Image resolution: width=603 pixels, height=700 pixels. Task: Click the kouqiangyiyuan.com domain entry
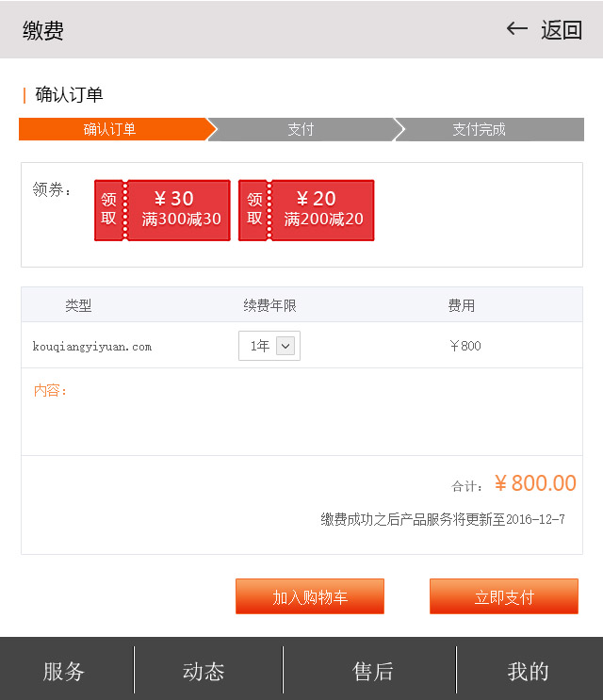(x=92, y=347)
